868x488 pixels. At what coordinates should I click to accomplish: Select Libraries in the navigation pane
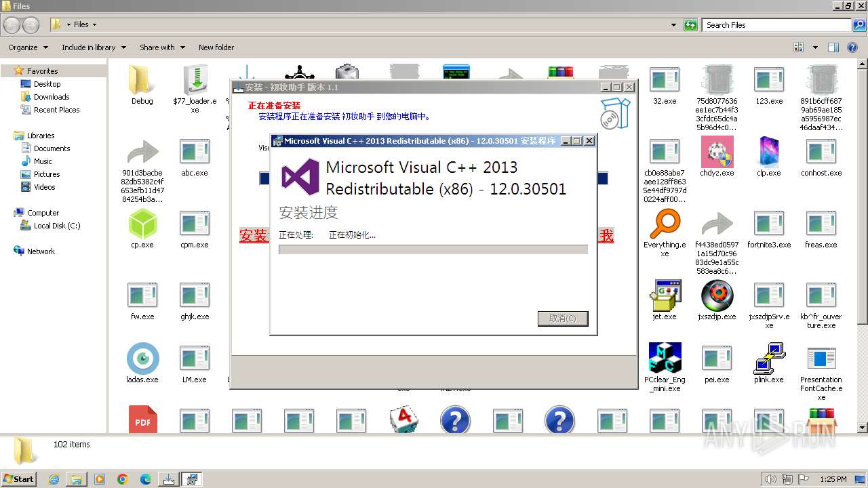(x=41, y=136)
